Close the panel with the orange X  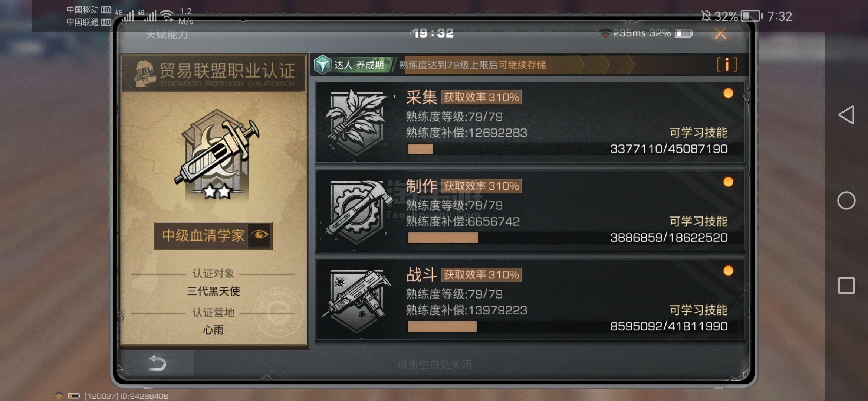point(720,34)
